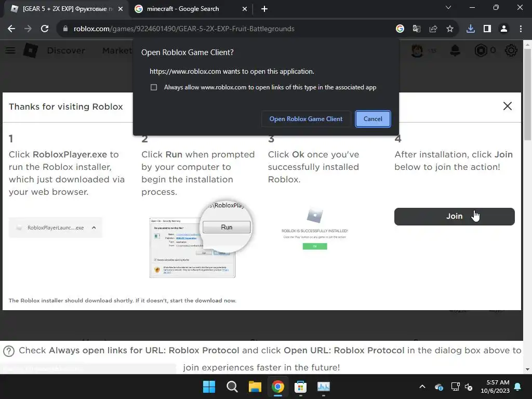Viewport: 532px width, 399px height.
Task: Open Windows taskbar search
Action: pos(232,387)
